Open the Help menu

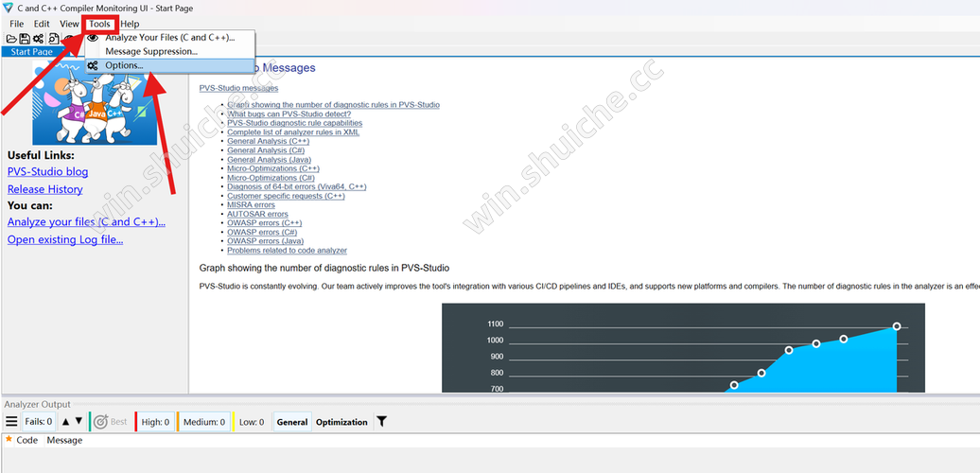coord(130,24)
